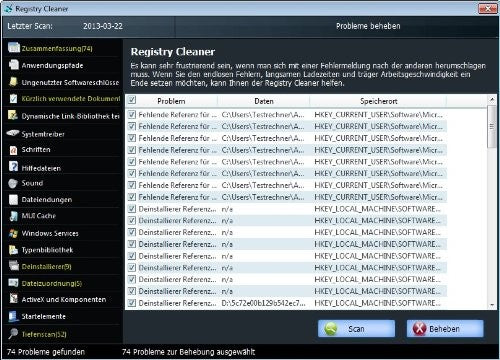The image size is (500, 360).
Task: Open the Schriften category label
Action: 36,150
